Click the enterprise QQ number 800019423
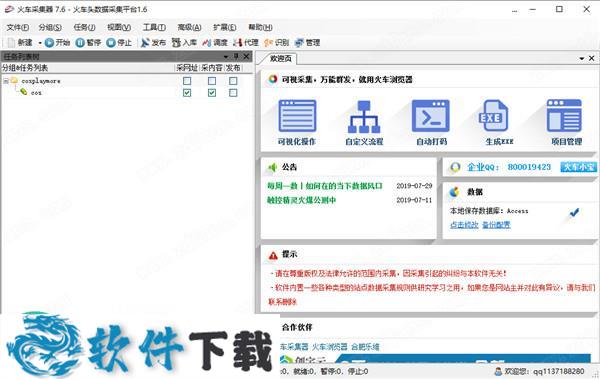Viewport: 600px width, 379px height. tap(529, 167)
